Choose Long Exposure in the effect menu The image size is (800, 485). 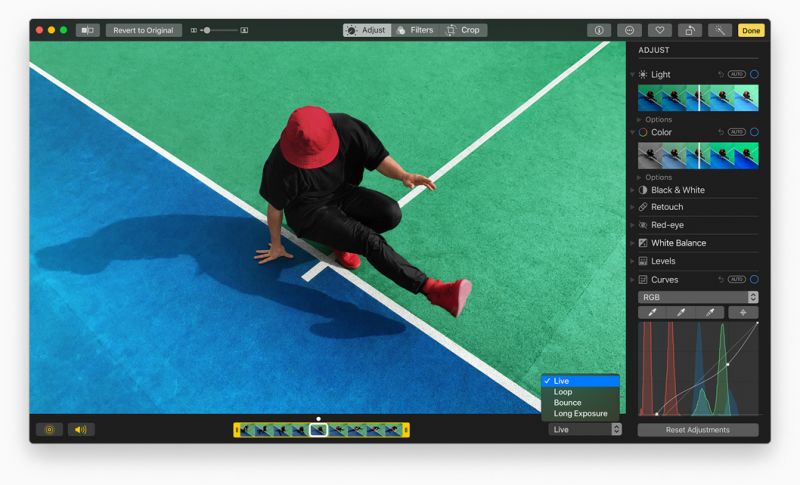pyautogui.click(x=581, y=414)
